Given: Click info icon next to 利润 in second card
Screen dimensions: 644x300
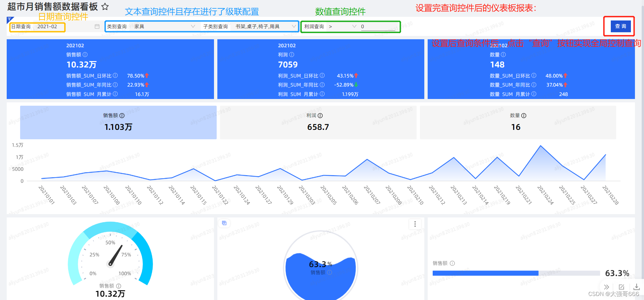Looking at the screenshot, I should (292, 54).
